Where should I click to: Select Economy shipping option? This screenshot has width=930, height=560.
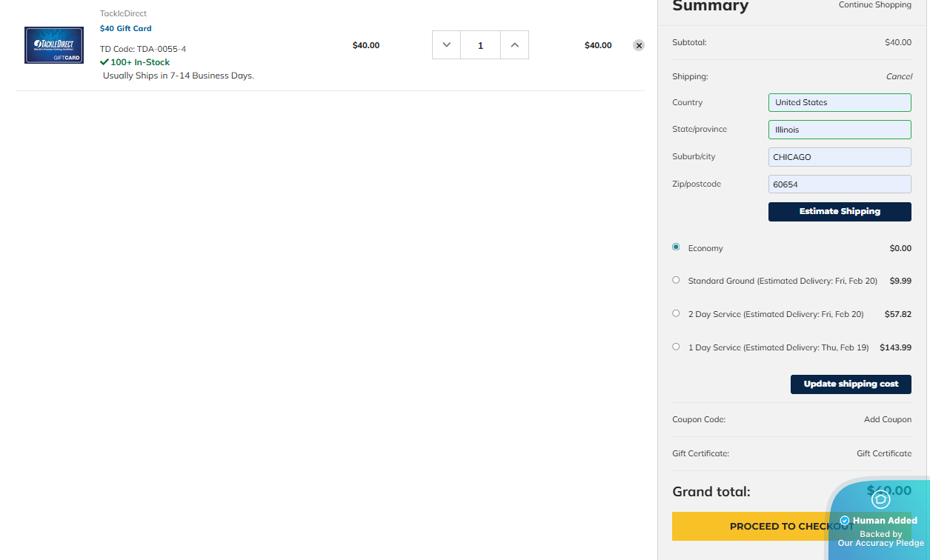[676, 247]
